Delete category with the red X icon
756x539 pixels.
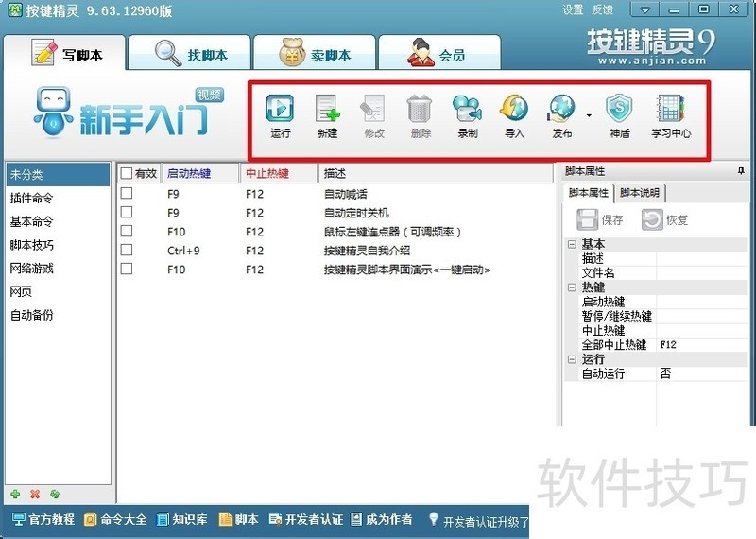pos(35,494)
